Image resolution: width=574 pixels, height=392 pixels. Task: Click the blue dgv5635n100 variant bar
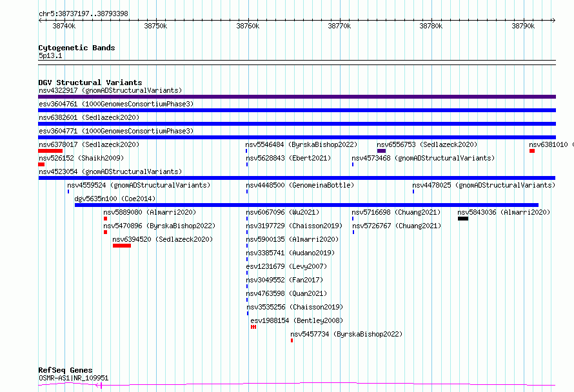306,205
